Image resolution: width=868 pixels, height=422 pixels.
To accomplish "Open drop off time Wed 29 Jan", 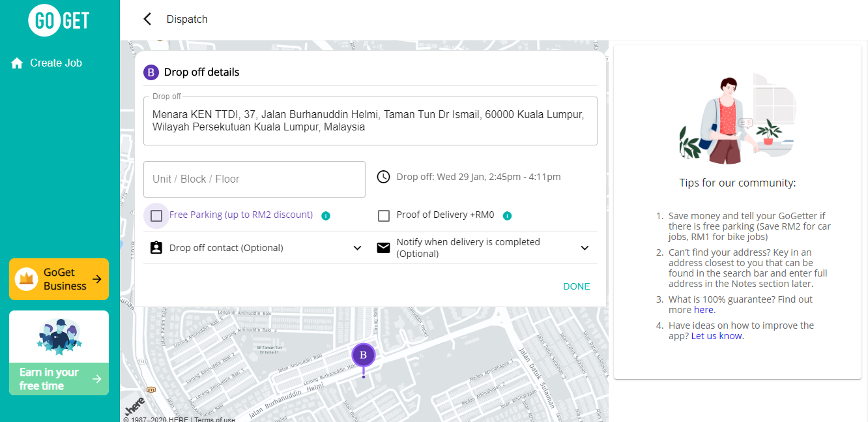I will pos(478,177).
